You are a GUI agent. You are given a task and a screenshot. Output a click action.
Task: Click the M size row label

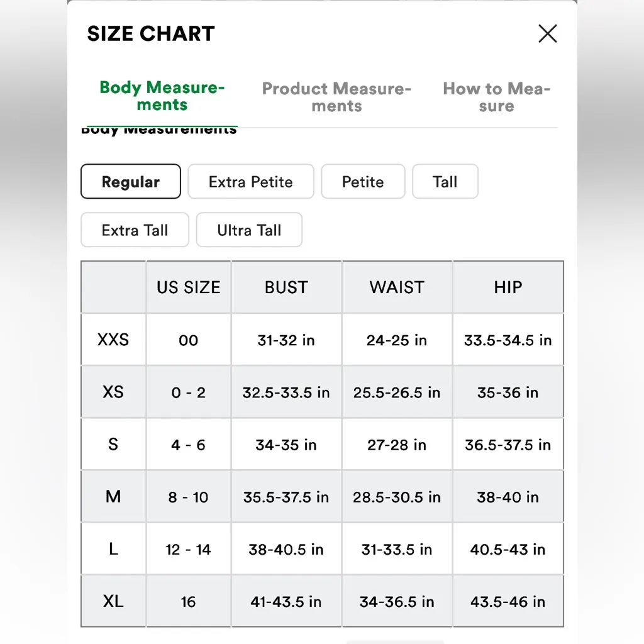(x=113, y=497)
